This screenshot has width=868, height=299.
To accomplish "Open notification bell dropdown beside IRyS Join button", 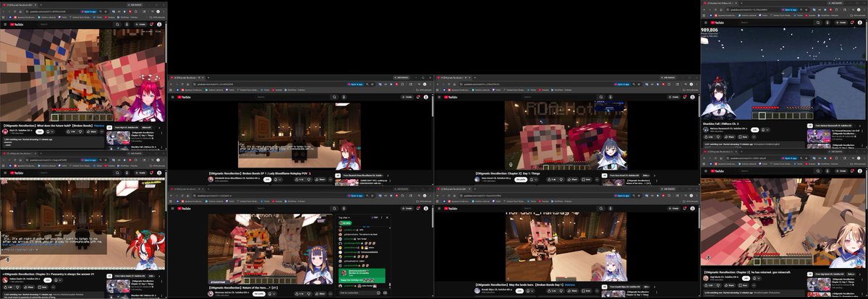I will (50, 131).
